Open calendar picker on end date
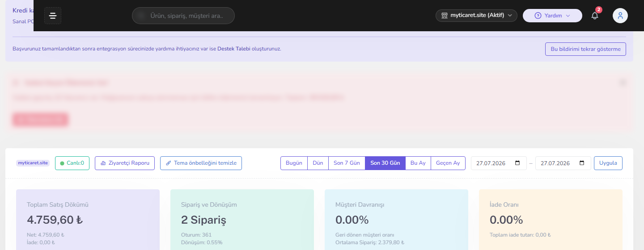 [582, 163]
